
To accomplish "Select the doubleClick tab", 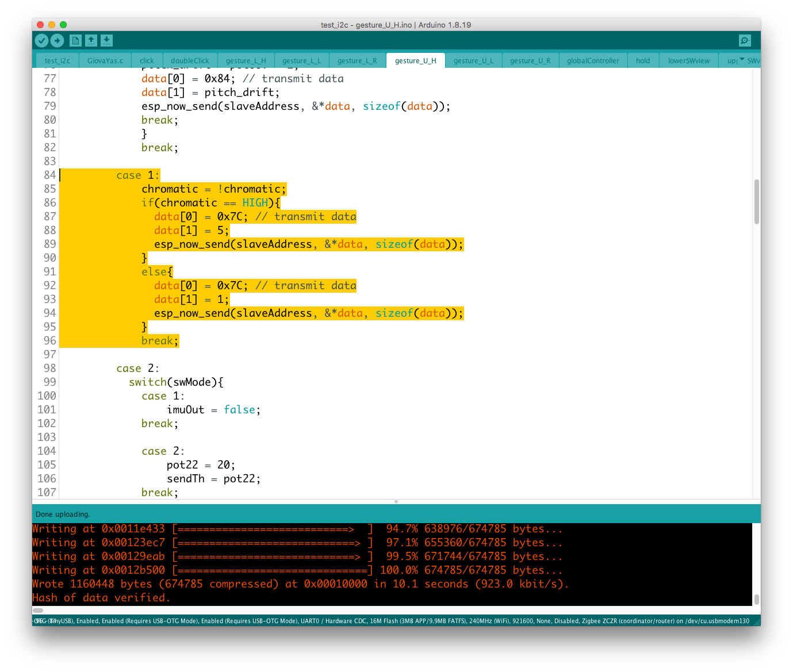I will (190, 61).
